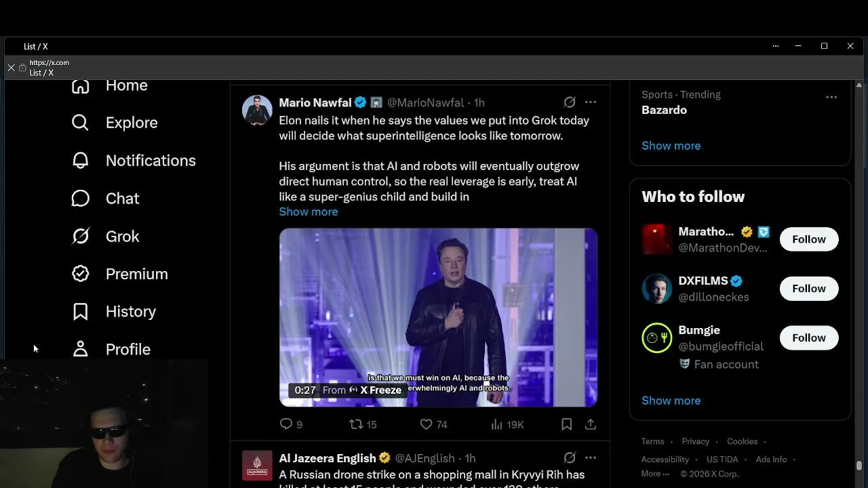Screen dimensions: 868x488
Task: Click affiliate badge beside Mario Nawfal's name
Action: point(376,102)
